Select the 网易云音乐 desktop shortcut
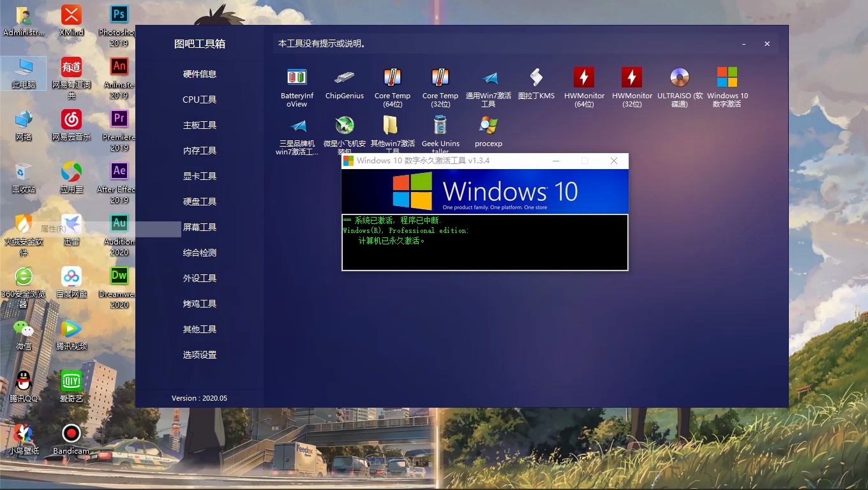The height and width of the screenshot is (490, 868). [x=71, y=125]
